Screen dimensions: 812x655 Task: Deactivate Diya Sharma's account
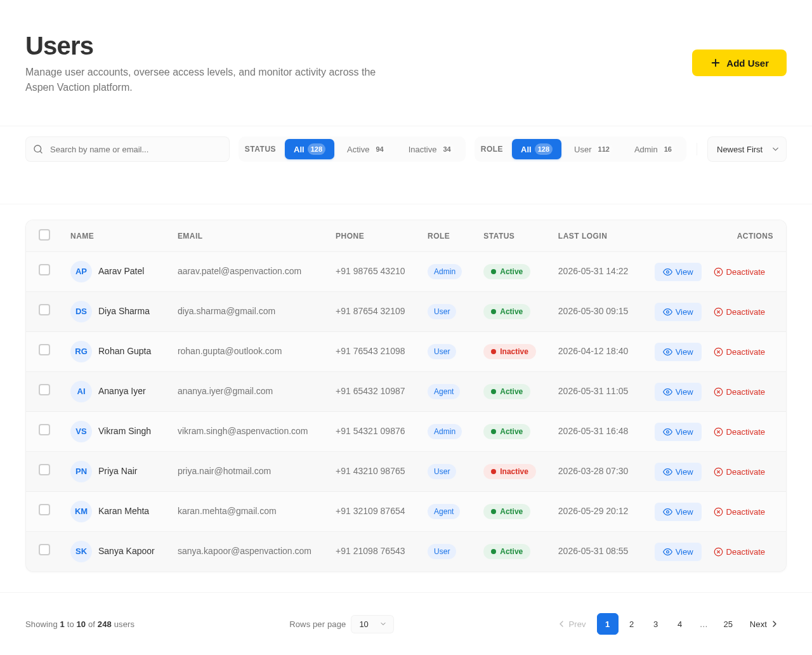pyautogui.click(x=740, y=312)
